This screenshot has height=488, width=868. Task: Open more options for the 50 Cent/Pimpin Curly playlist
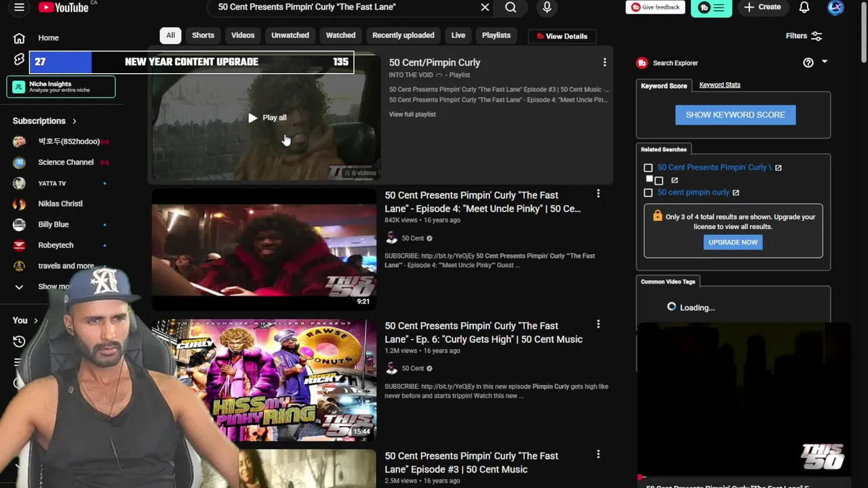[605, 62]
